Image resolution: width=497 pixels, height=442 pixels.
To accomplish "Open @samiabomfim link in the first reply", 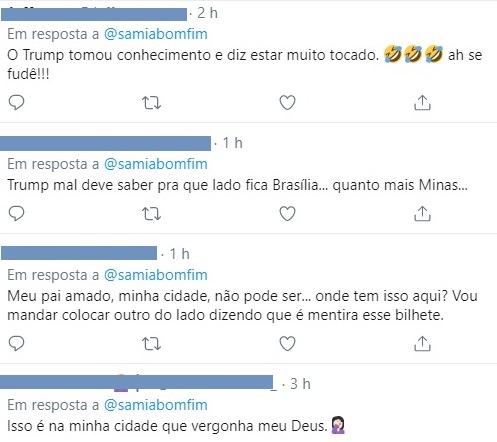I will (x=156, y=34).
